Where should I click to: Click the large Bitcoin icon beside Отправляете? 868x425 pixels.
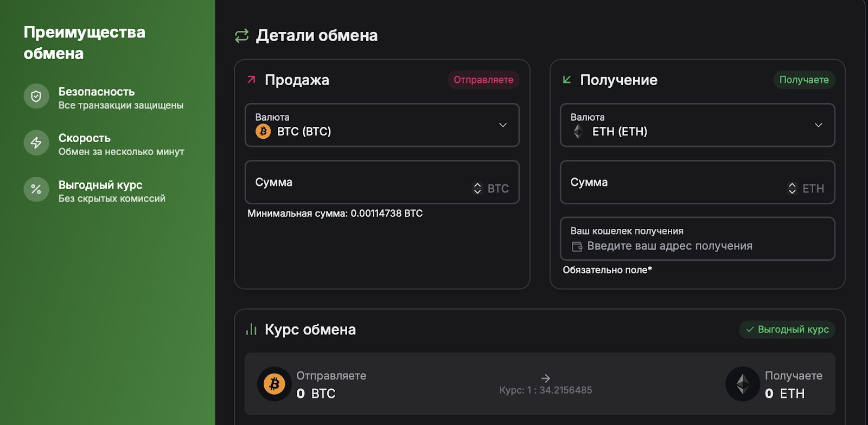275,384
